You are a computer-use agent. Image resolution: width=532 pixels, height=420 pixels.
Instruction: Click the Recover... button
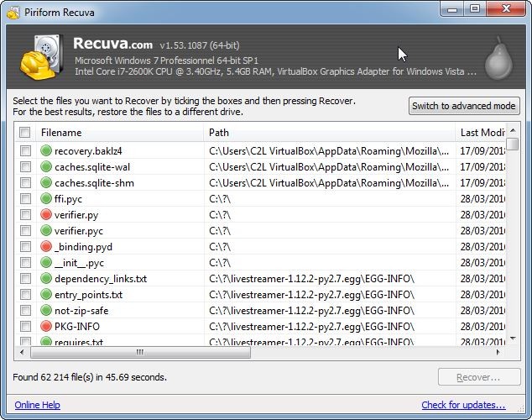click(x=479, y=377)
